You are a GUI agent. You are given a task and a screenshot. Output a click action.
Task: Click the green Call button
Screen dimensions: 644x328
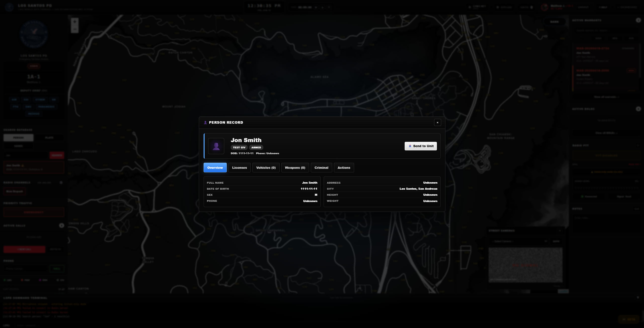click(57, 269)
